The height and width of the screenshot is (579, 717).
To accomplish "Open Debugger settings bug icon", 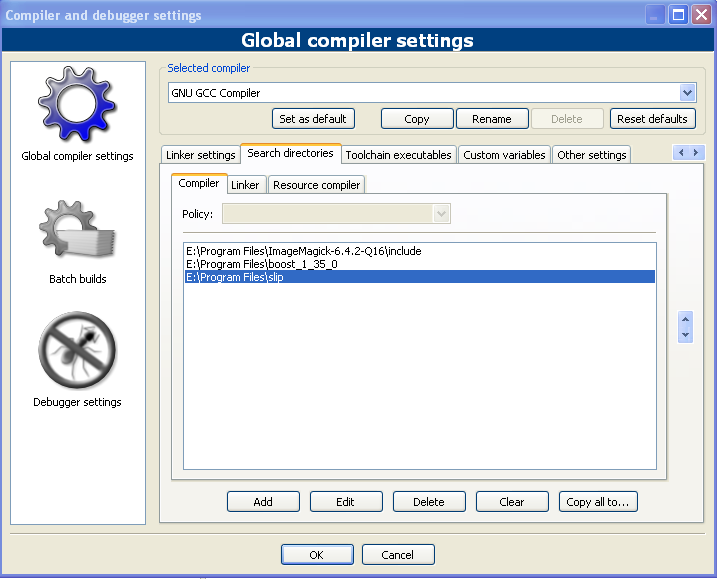I will [x=77, y=350].
